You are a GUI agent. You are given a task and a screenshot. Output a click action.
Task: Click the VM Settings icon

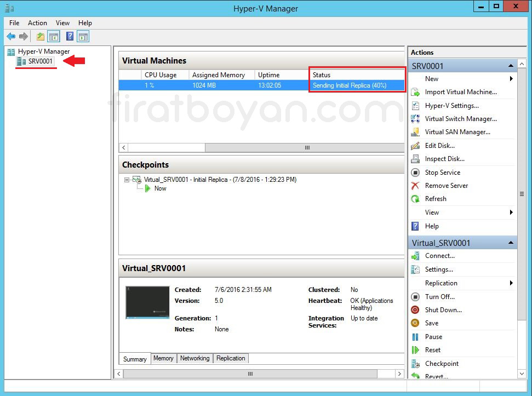[415, 269]
